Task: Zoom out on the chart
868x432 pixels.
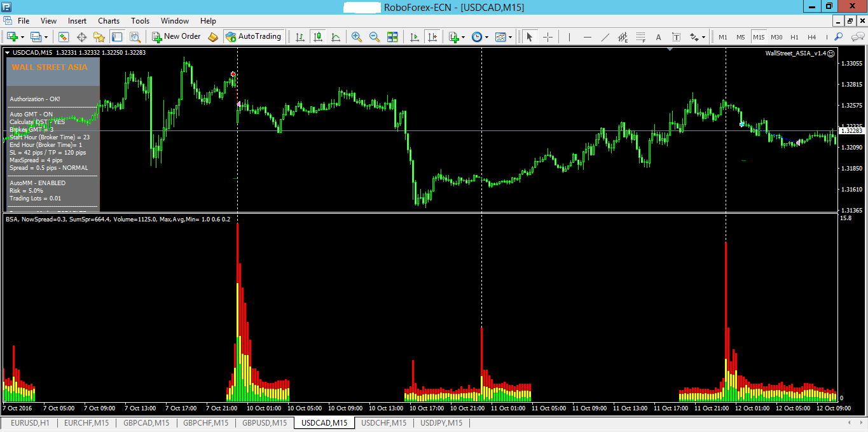Action: point(375,37)
